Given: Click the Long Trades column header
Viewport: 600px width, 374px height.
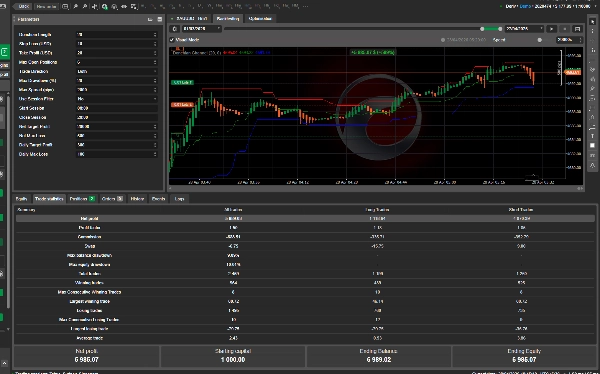Looking at the screenshot, I should tap(377, 210).
